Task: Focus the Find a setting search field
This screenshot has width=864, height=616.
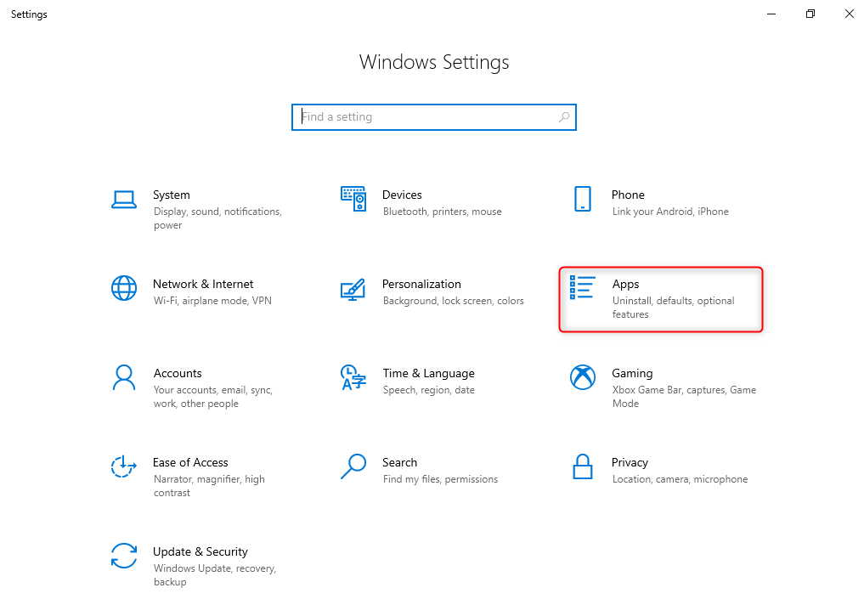Action: pos(434,117)
